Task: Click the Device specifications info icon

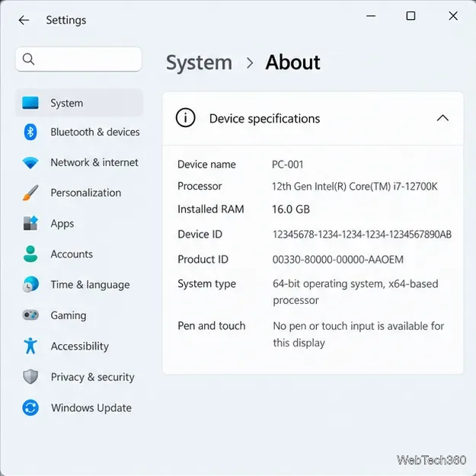Action: click(186, 118)
